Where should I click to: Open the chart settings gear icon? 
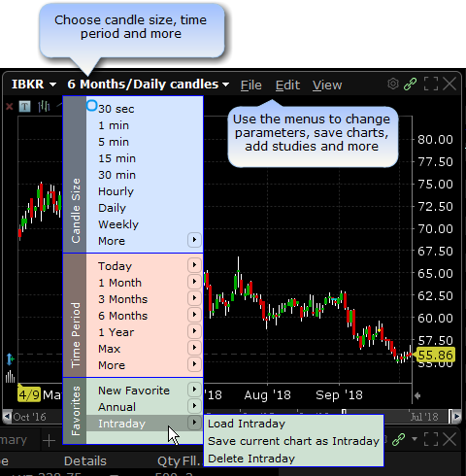(x=393, y=84)
